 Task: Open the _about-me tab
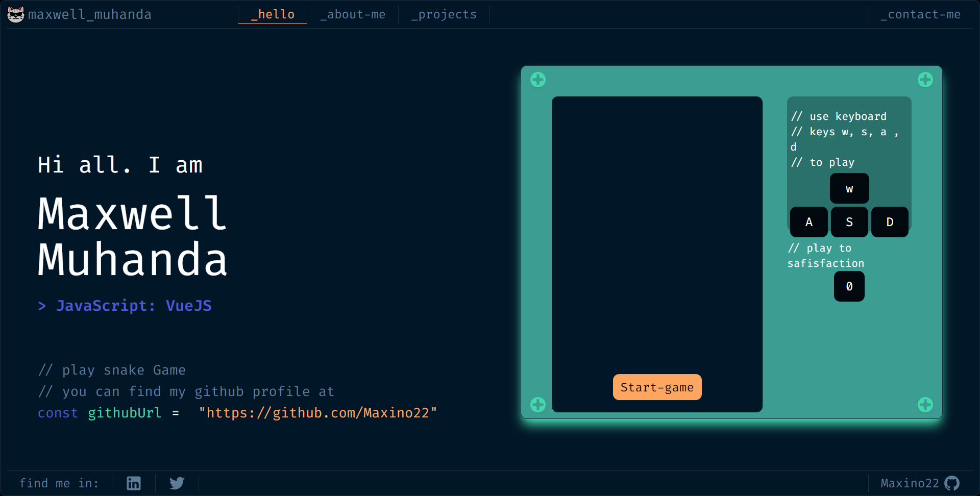[353, 14]
